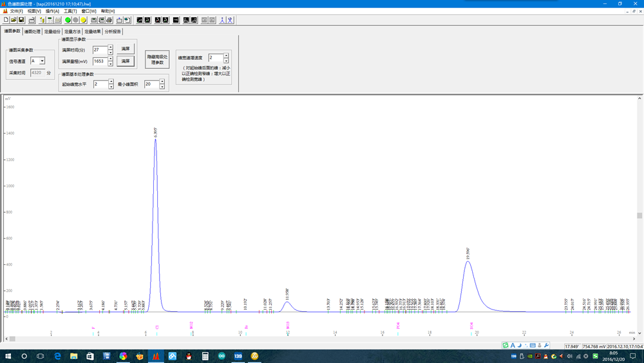The width and height of the screenshot is (644, 363).
Task: Switch to the 定量结果 tab
Action: tap(92, 32)
